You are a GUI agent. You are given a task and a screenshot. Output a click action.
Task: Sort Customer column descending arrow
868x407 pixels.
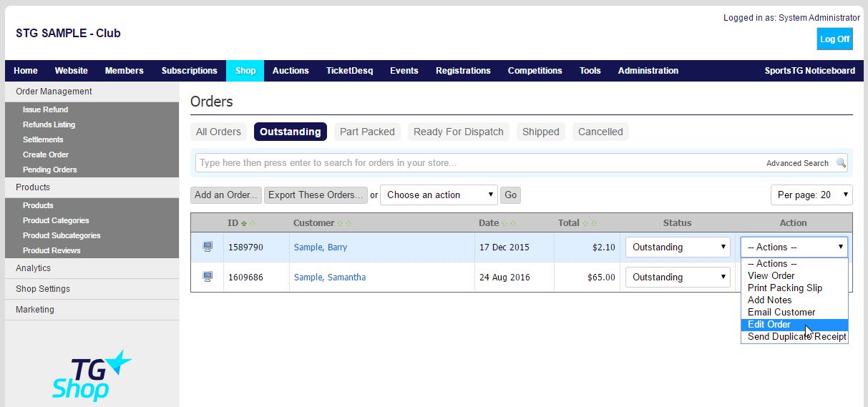tap(348, 223)
